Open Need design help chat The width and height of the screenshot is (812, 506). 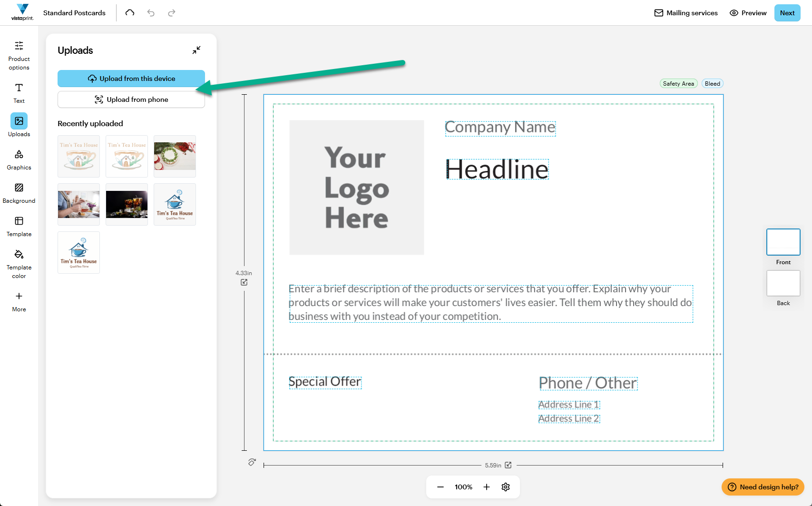[763, 487]
